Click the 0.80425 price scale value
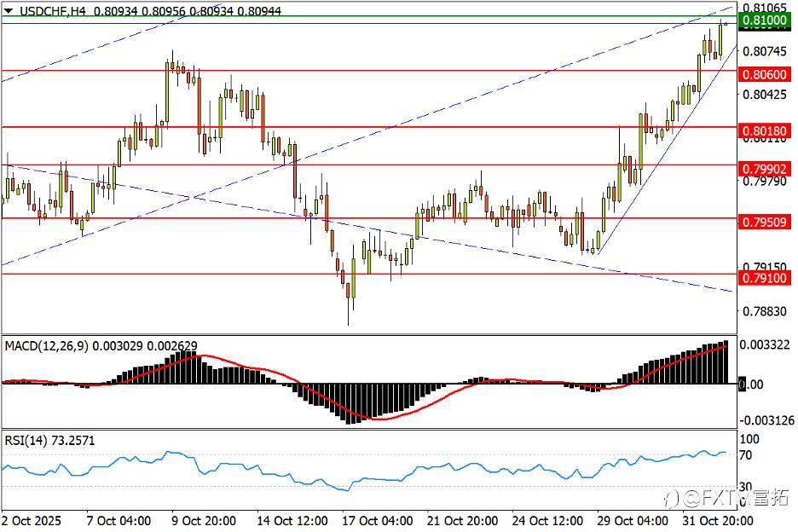 (765, 94)
